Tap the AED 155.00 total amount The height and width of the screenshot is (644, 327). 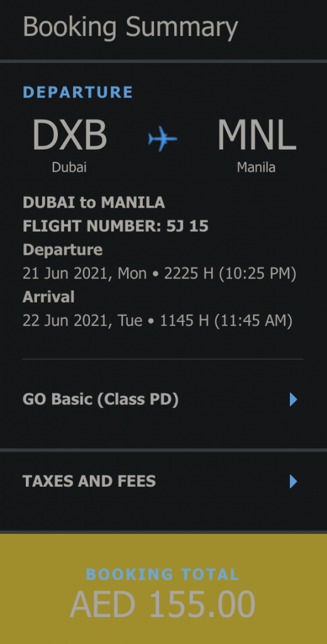pyautogui.click(x=163, y=604)
